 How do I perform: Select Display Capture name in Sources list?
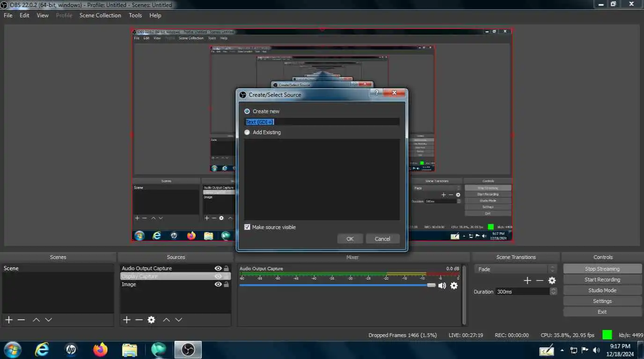tap(139, 276)
